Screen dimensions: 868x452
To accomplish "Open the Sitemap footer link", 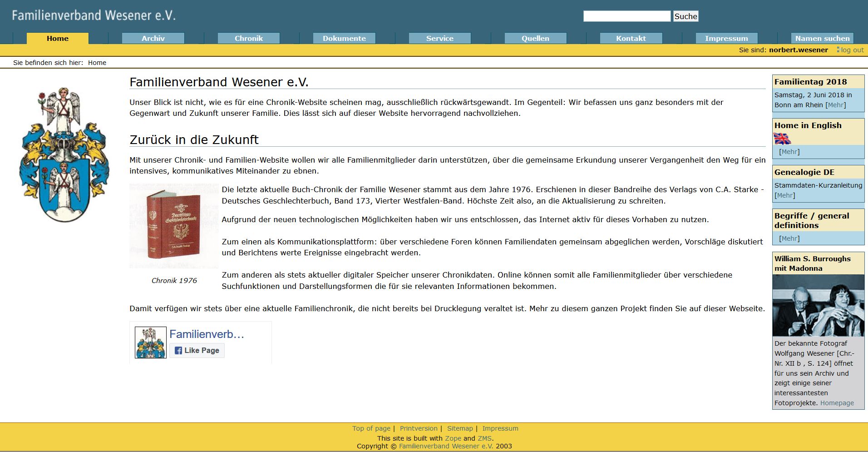I will pyautogui.click(x=460, y=428).
